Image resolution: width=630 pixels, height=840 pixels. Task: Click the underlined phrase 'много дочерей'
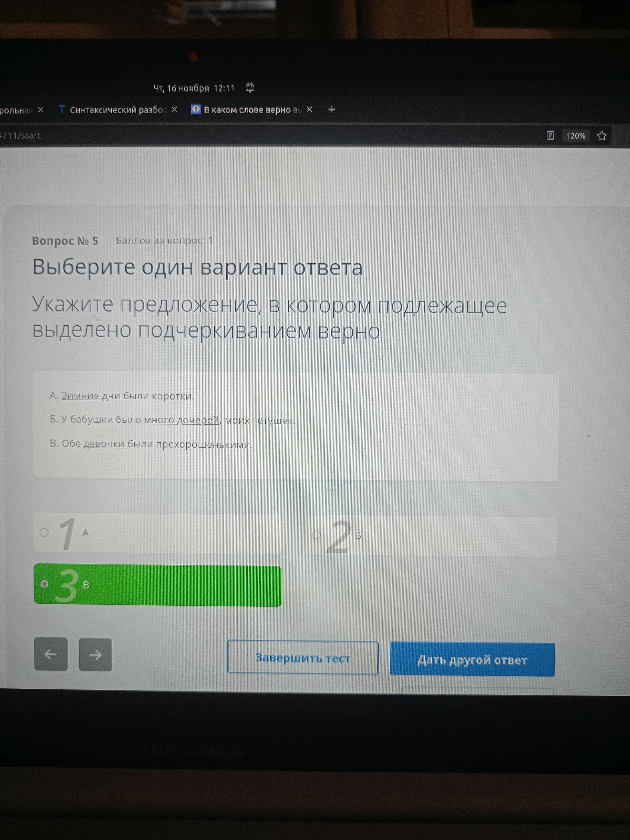(x=181, y=420)
